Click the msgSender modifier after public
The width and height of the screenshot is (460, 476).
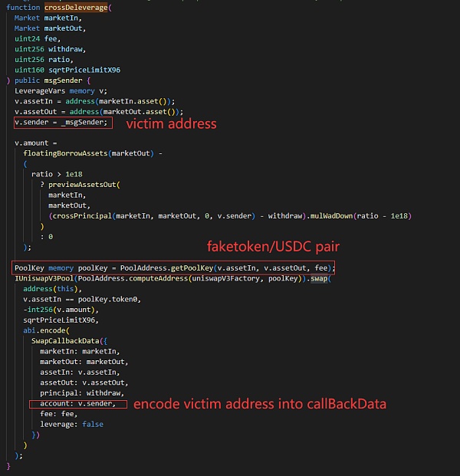[63, 80]
